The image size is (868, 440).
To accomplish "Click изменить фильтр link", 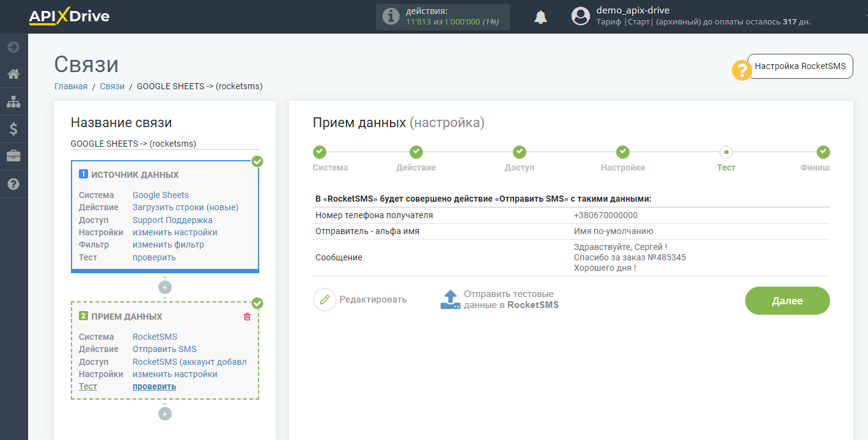I will click(x=168, y=244).
